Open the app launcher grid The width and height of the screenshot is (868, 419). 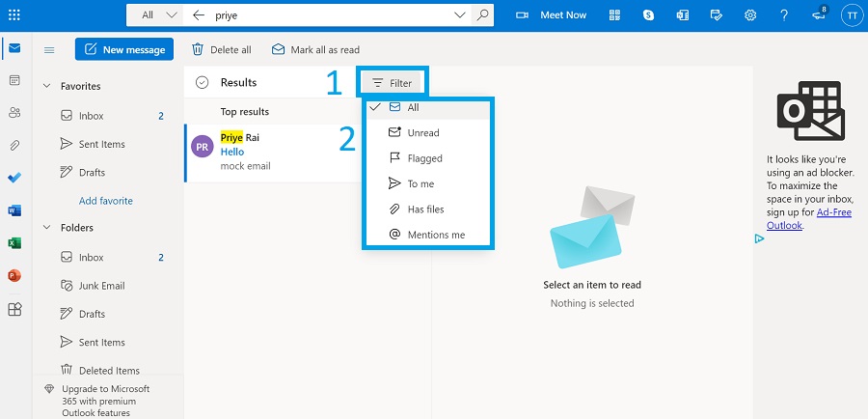[14, 15]
